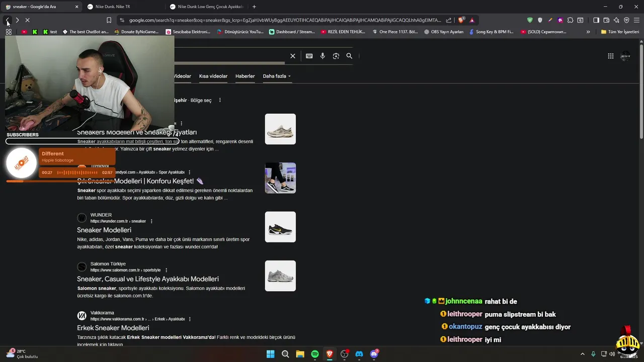
Task: Open the grey shield extension icon
Action: click(540, 20)
